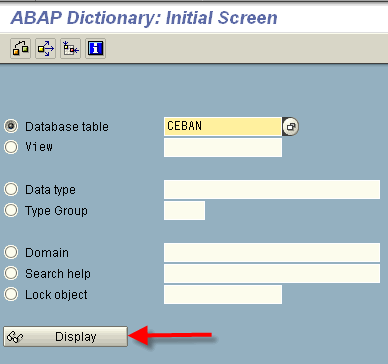Click the Where-Used List toolbar icon

click(x=45, y=49)
